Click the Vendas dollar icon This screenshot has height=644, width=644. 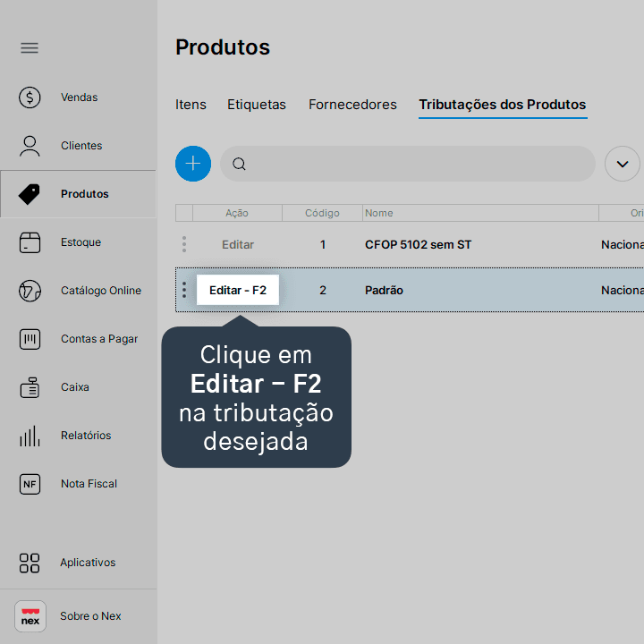point(30,97)
